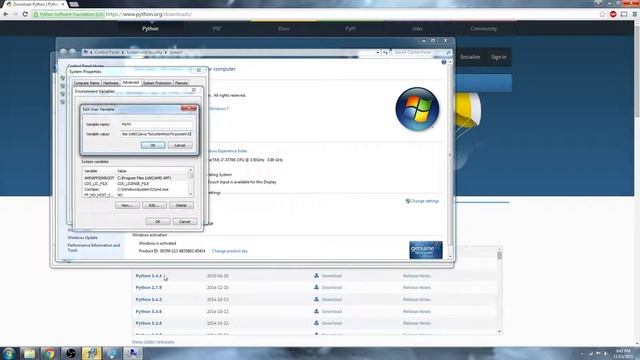640x360 pixels.
Task: Confirm Edit User Variable with OK
Action: (153, 145)
